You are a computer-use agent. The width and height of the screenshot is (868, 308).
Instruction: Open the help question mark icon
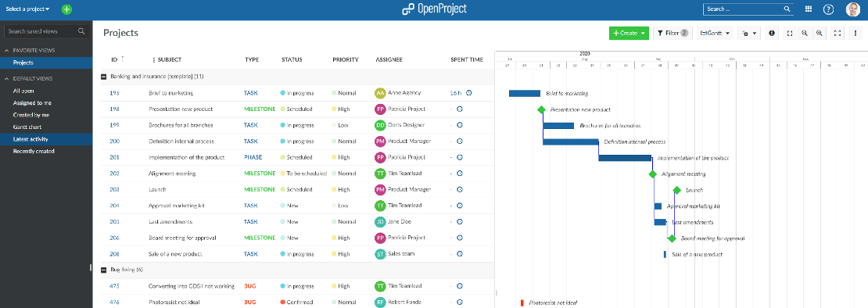(x=828, y=9)
